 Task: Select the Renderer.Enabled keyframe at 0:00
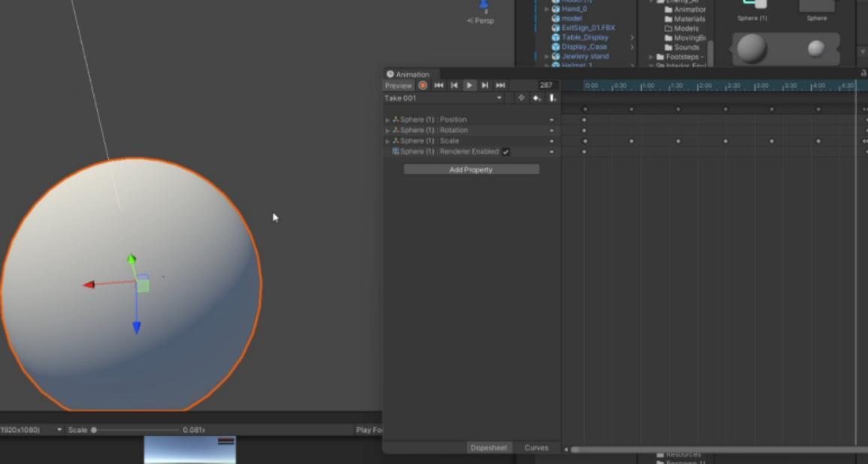[584, 151]
